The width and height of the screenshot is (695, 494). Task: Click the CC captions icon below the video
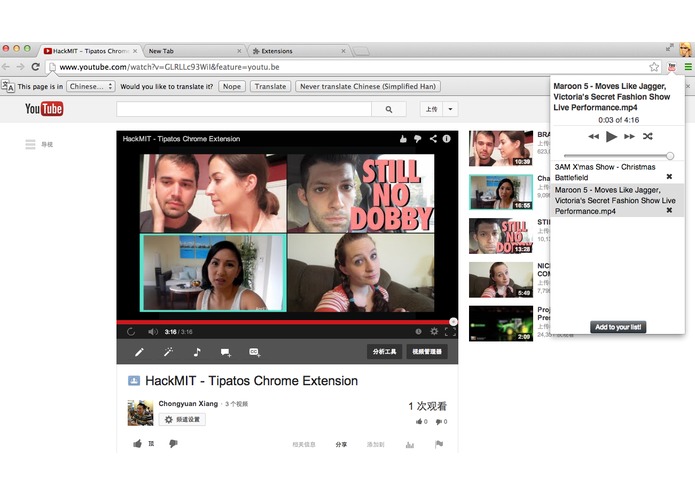[x=254, y=352]
